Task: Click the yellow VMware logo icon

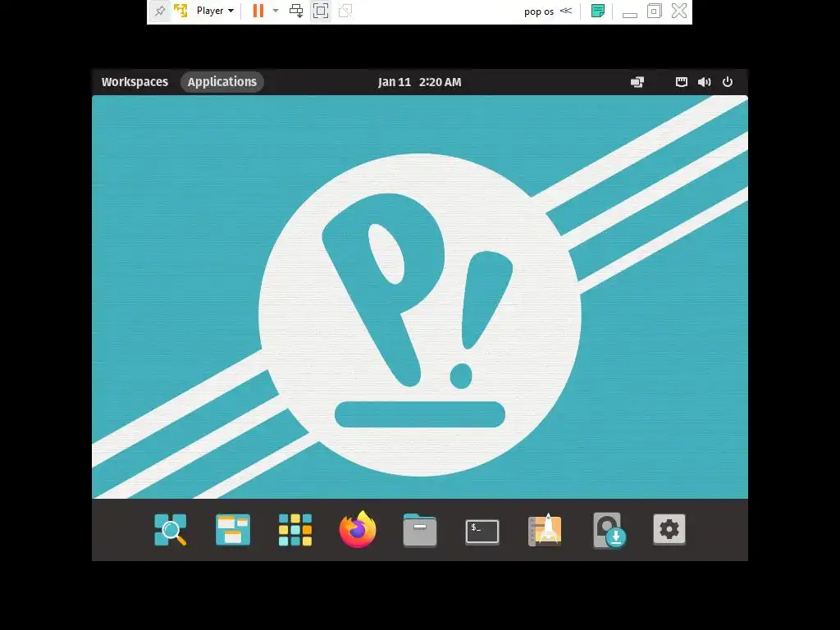Action: click(181, 11)
